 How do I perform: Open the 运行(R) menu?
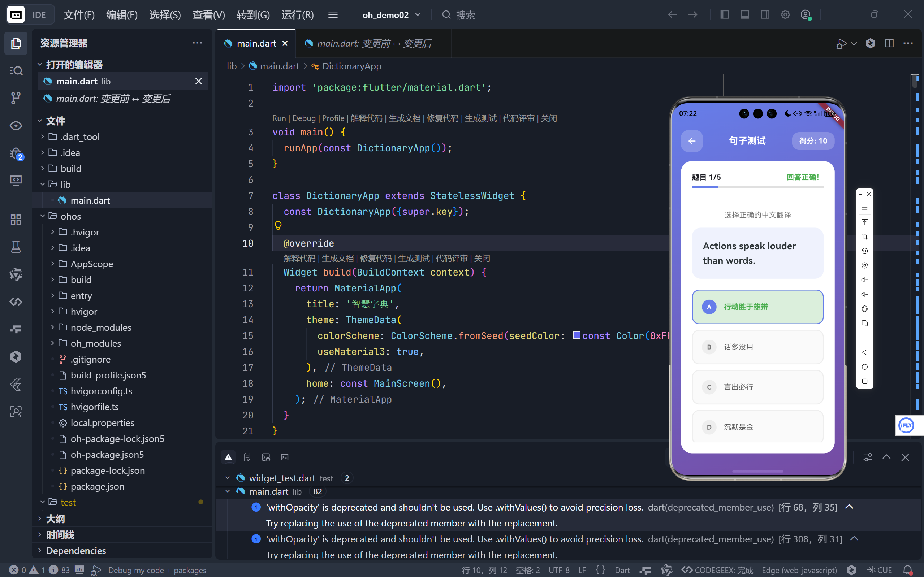coord(297,15)
